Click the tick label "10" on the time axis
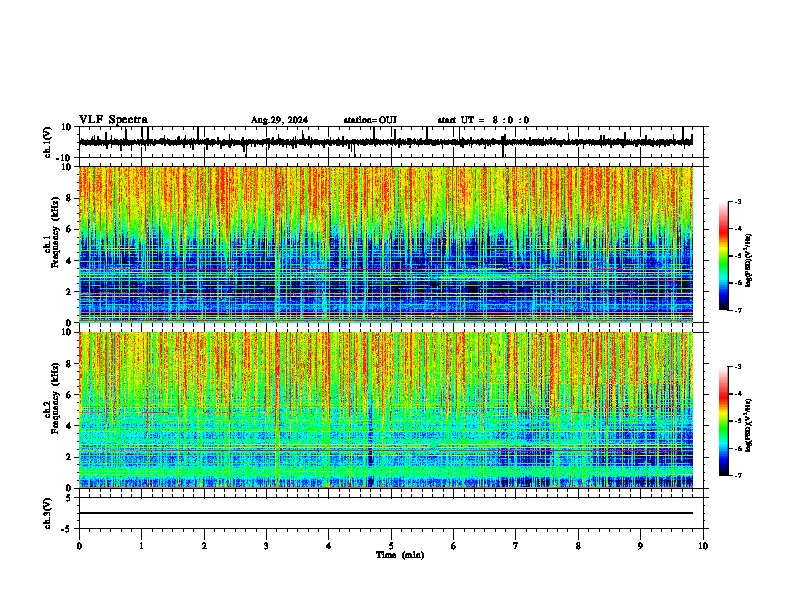Screen dimensions: 792x612 (x=703, y=546)
